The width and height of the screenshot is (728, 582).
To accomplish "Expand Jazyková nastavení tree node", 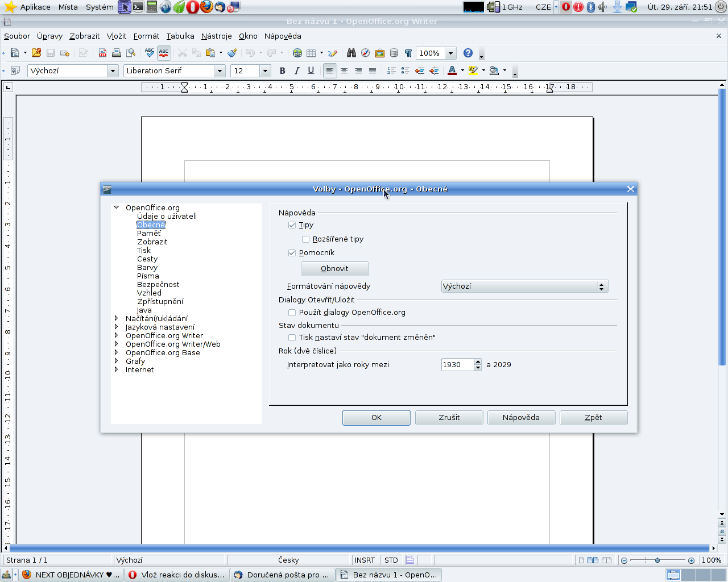I will pos(117,327).
